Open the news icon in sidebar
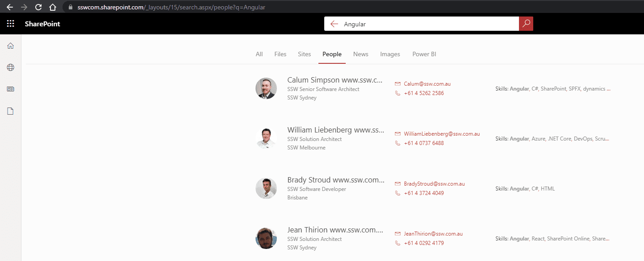 11,89
